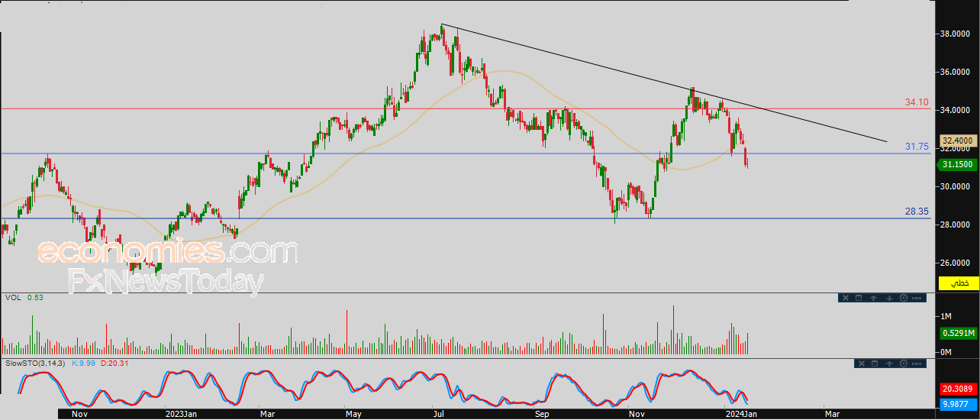Click the green 31.1500 current price tag

pyautogui.click(x=959, y=164)
